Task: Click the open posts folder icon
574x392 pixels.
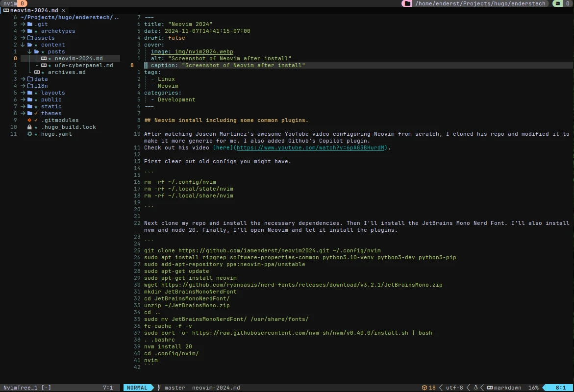Action: pos(37,51)
